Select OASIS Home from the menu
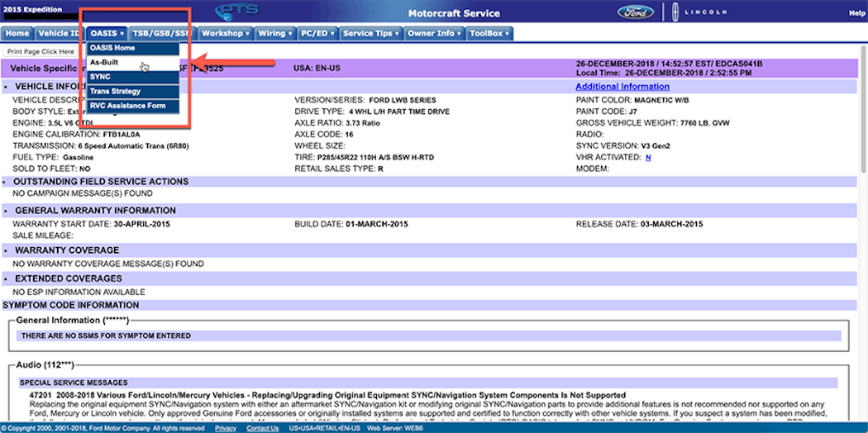This screenshot has height=433, width=868. [x=112, y=48]
